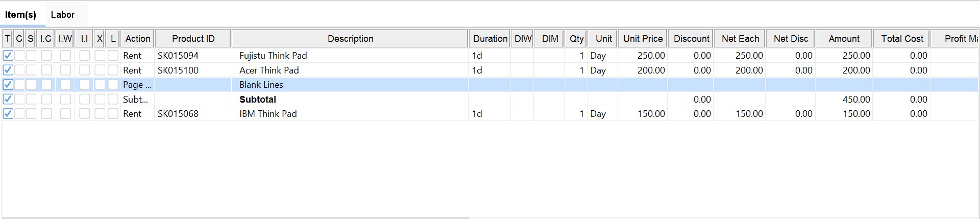The height and width of the screenshot is (219, 980).
Task: Tick I.C checkbox on Fujistu Think Pad row
Action: (46, 56)
